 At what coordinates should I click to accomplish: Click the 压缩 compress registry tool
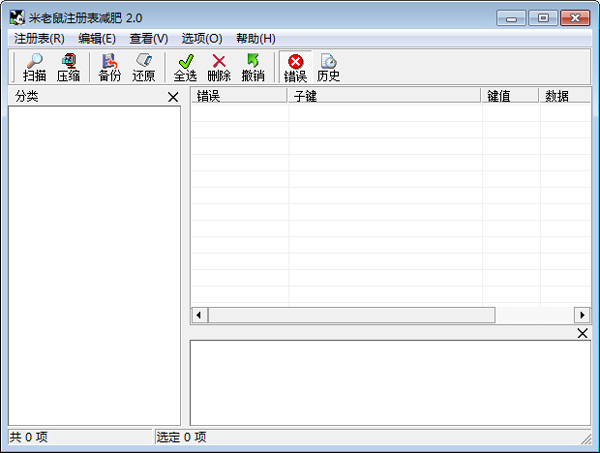pyautogui.click(x=68, y=67)
